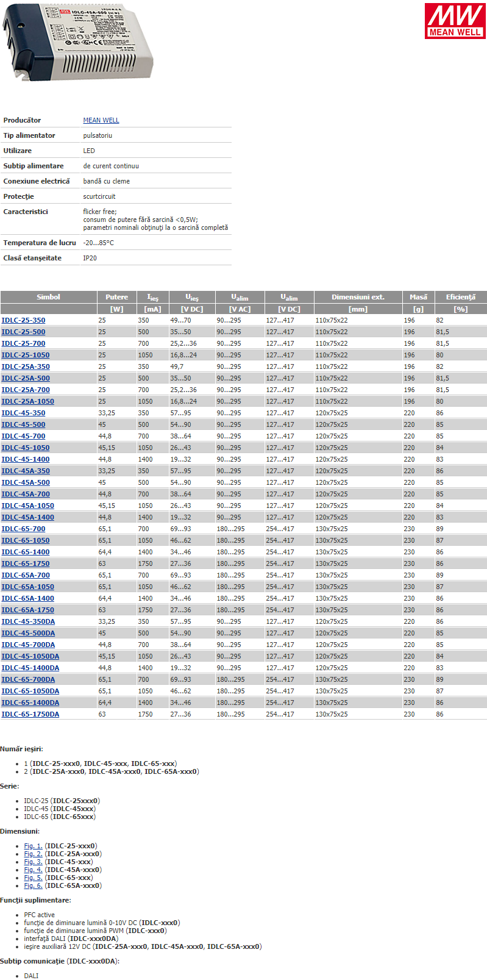This screenshot has width=487, height=980.
Task: Open the IDLC-45-500 product link
Action: click(x=23, y=424)
